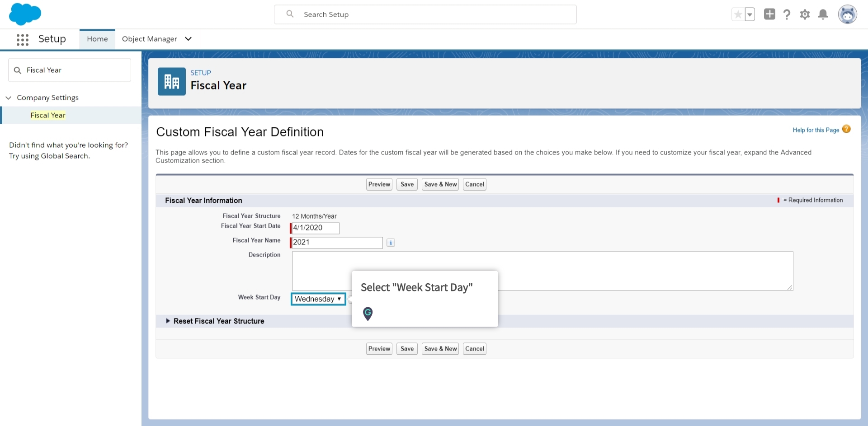
Task: Open the App Launcher grid icon
Action: (x=22, y=39)
